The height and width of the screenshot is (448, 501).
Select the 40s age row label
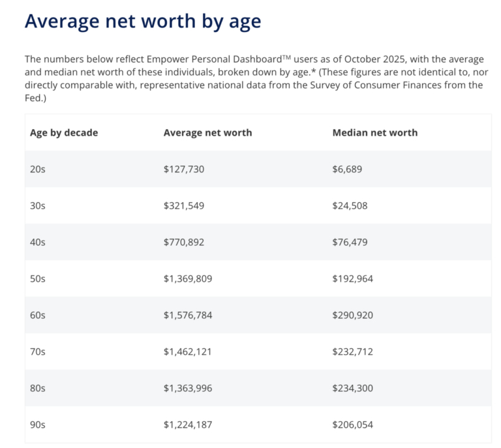[38, 242]
